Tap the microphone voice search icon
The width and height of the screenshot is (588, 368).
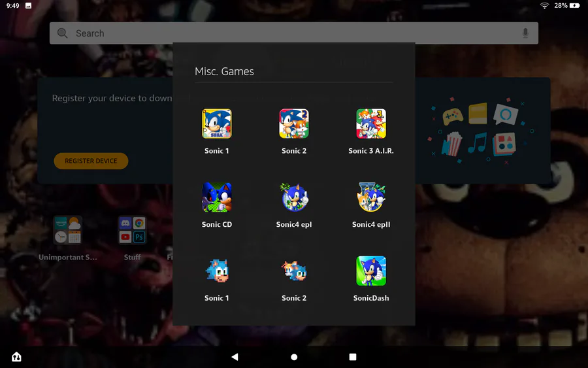pyautogui.click(x=525, y=33)
